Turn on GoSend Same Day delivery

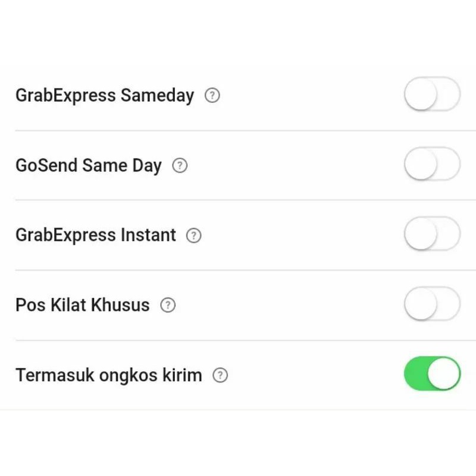click(x=432, y=164)
